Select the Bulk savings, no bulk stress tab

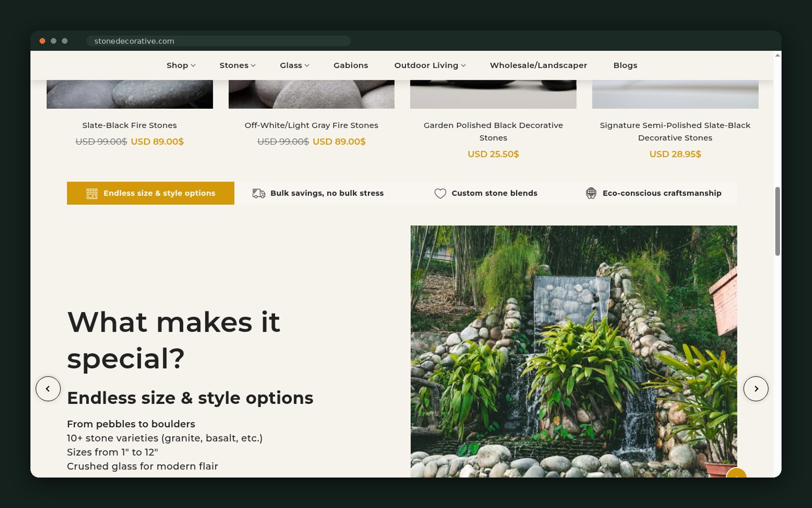click(x=318, y=193)
